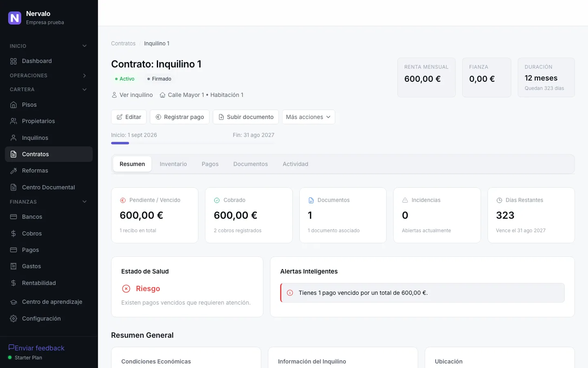Click the alert icon in overdue payment notice

(290, 293)
